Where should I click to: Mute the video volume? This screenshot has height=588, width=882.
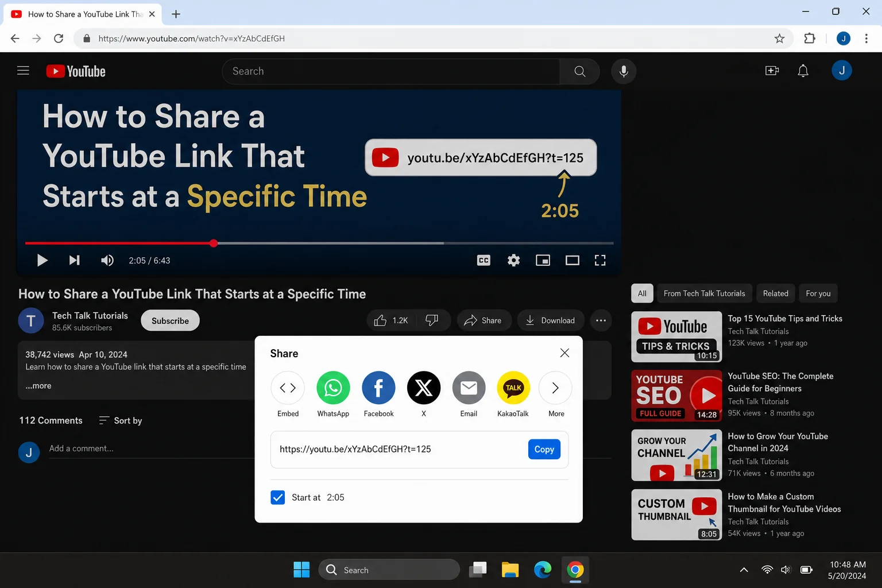tap(107, 260)
